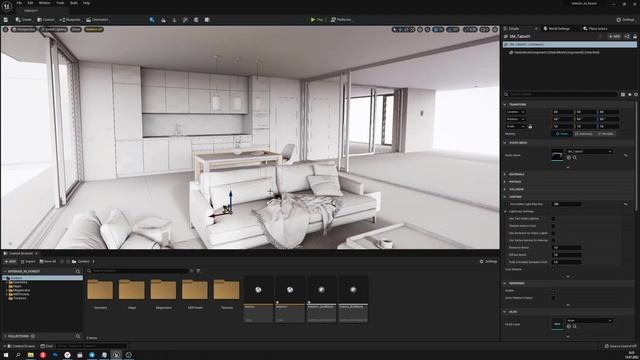Toggle viewport grid snapping

tap(438, 29)
